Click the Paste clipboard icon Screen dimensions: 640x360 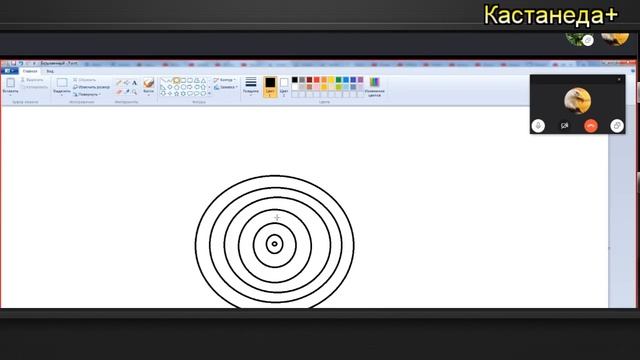pyautogui.click(x=10, y=83)
